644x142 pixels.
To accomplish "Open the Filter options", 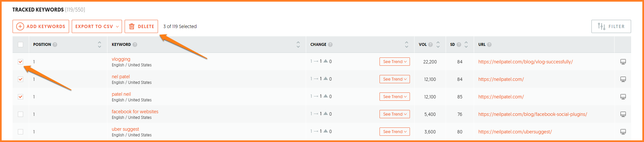I will 611,26.
